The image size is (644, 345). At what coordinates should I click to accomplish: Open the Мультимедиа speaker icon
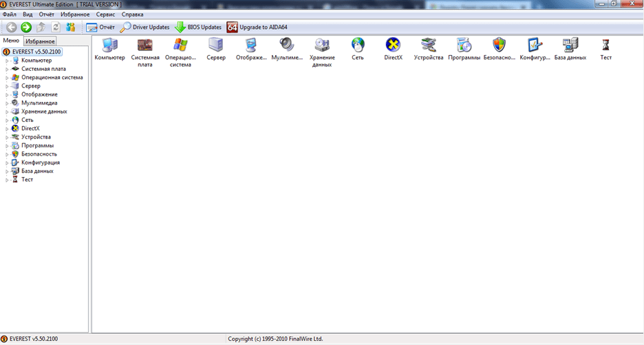tap(287, 45)
